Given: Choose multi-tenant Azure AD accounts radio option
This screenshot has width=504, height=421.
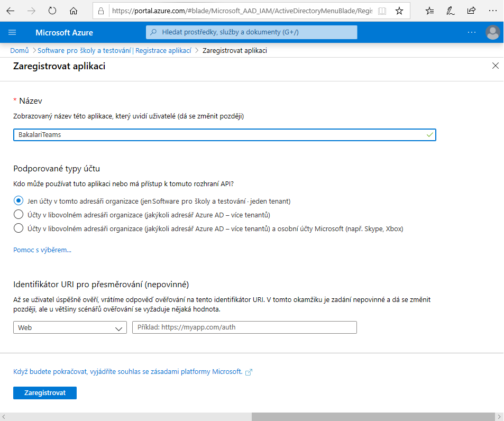Looking at the screenshot, I should pyautogui.click(x=19, y=214).
